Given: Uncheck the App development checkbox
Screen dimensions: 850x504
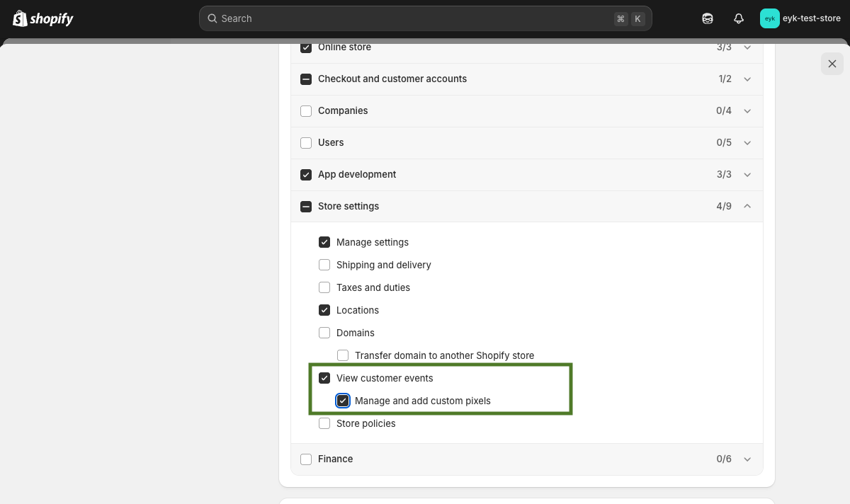Looking at the screenshot, I should click(306, 175).
